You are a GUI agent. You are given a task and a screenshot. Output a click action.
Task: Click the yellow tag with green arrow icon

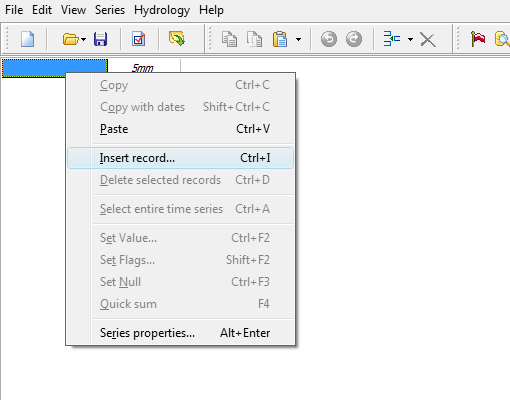coord(177,39)
